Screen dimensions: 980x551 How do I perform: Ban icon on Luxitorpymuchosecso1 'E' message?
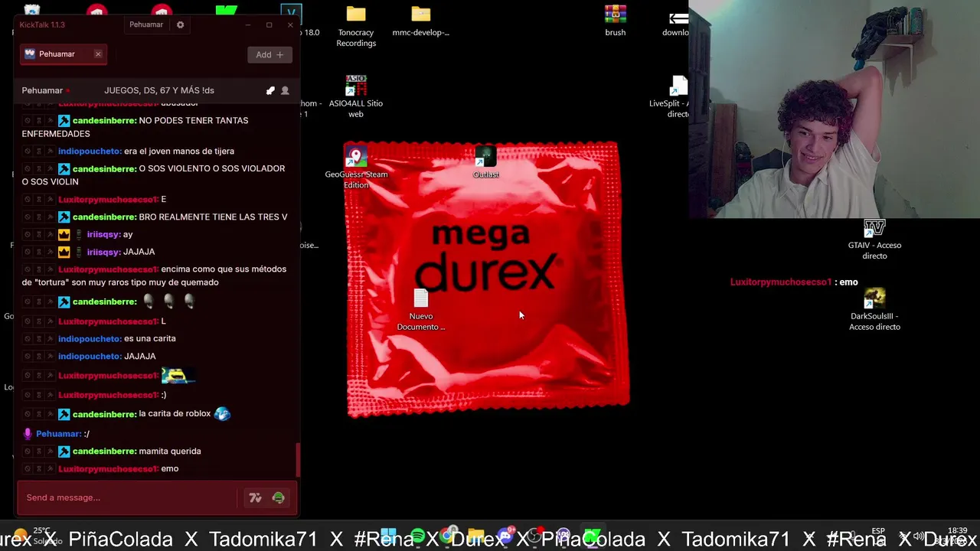(x=28, y=200)
